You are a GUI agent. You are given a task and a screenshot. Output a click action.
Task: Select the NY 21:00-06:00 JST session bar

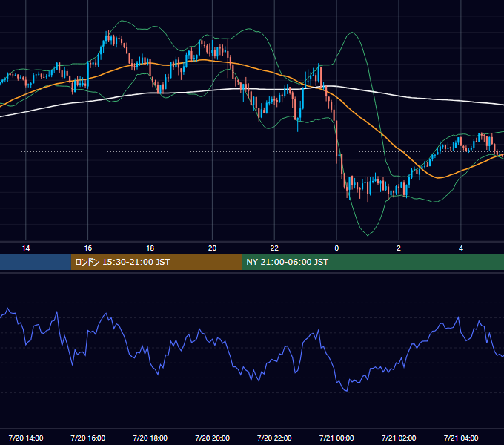(373, 262)
